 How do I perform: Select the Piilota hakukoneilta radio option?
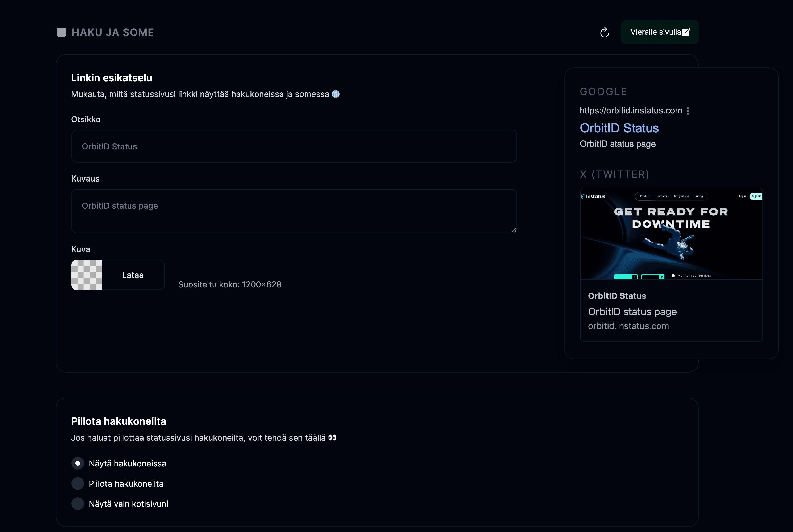pyautogui.click(x=78, y=483)
